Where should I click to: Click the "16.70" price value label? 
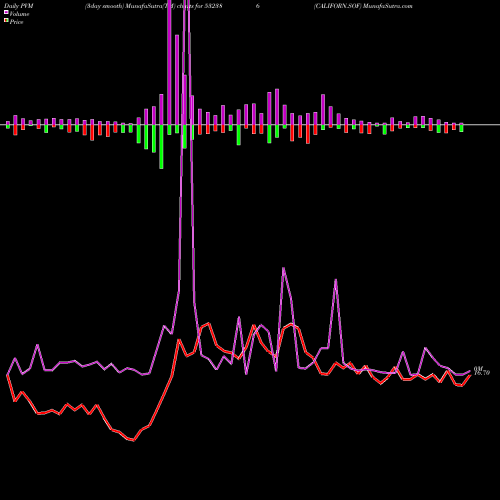click(x=482, y=373)
